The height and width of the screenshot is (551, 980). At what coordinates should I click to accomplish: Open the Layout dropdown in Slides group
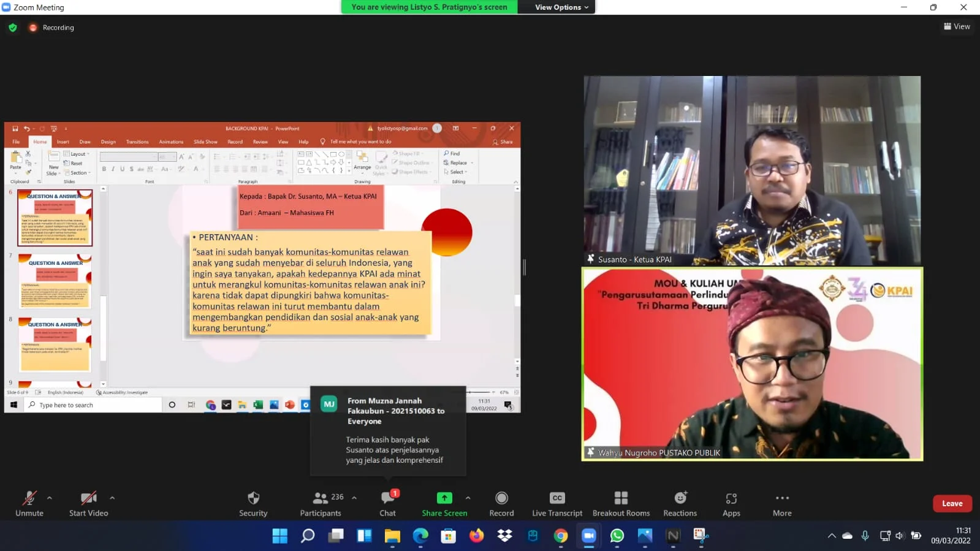tap(77, 154)
